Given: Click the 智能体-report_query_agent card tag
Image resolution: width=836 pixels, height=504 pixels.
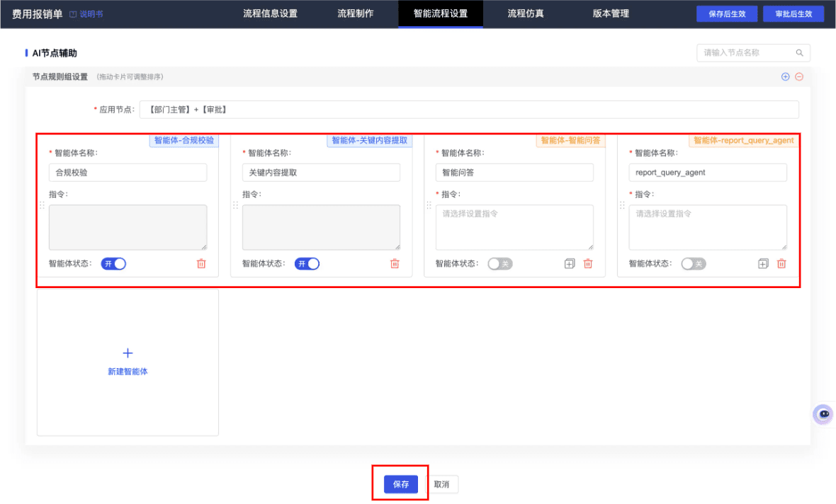Looking at the screenshot, I should click(x=744, y=141).
